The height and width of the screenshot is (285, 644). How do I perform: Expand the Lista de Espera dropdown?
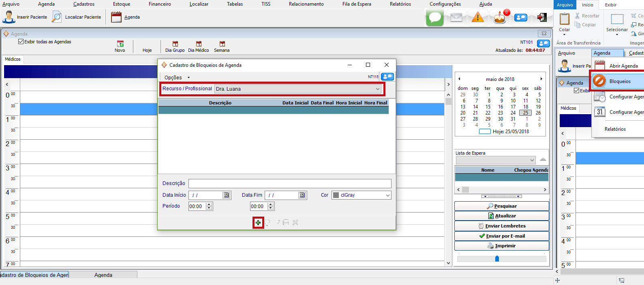[x=532, y=160]
